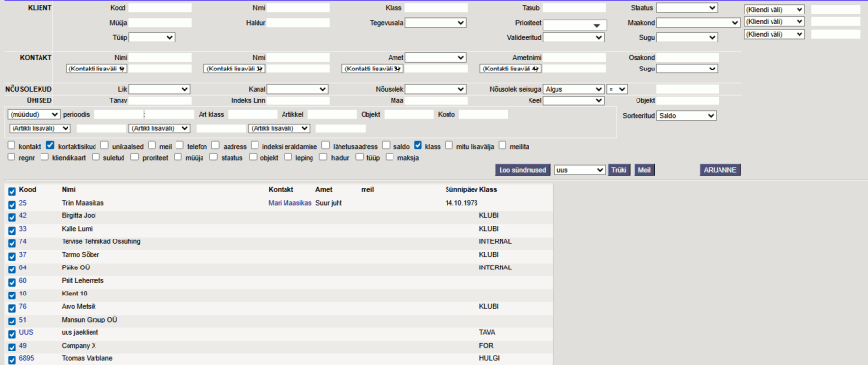Run the ARUANNE report button

[720, 170]
